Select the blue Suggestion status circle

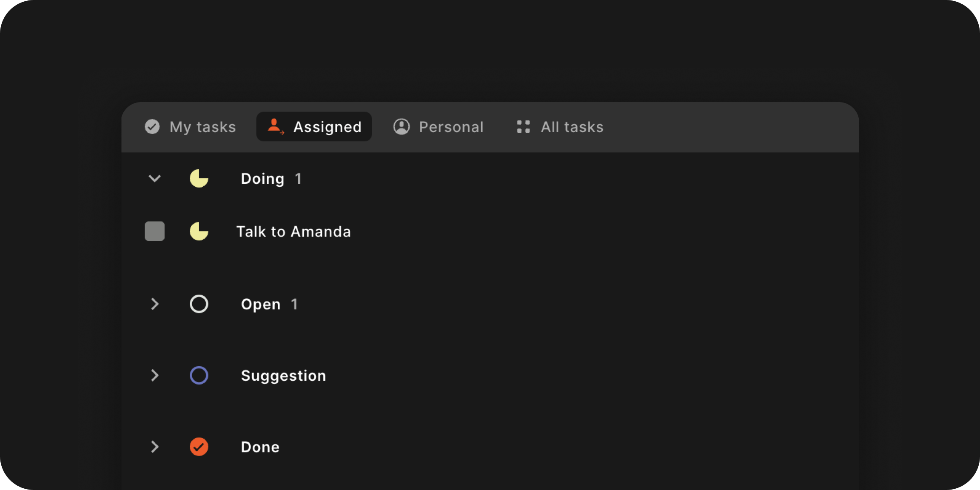tap(199, 375)
